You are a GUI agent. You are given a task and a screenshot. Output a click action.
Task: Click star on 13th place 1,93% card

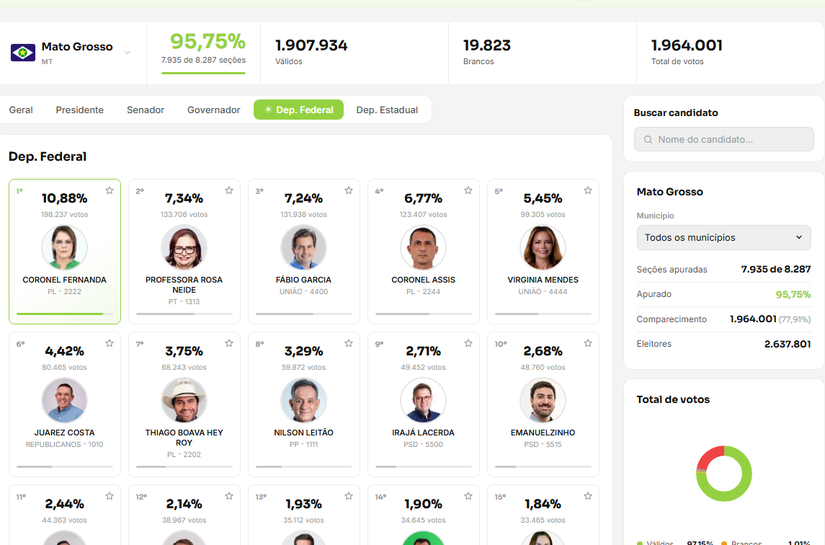pos(348,496)
